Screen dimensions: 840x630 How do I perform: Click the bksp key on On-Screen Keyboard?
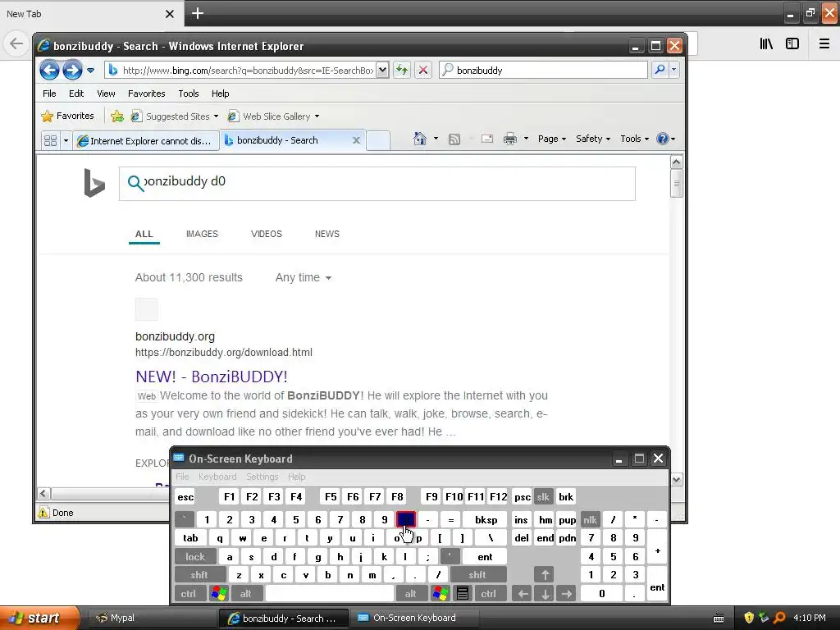click(x=486, y=519)
